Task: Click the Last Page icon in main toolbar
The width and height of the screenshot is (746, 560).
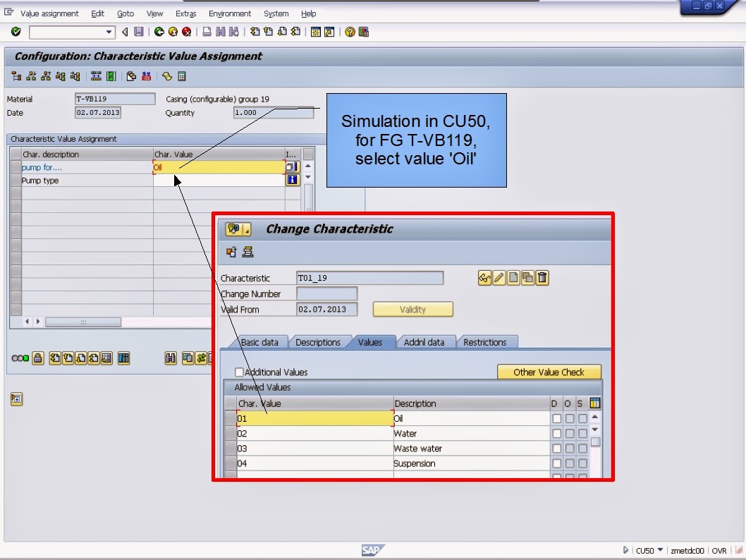Action: pos(296,32)
